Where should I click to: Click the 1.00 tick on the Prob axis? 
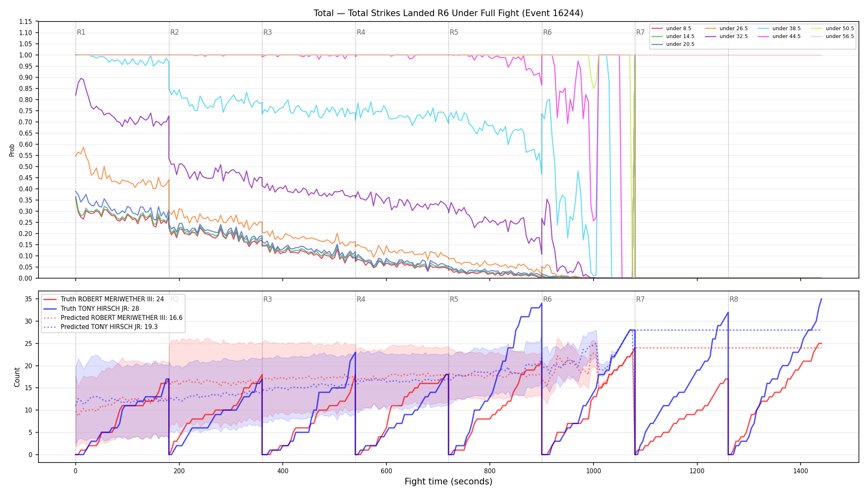pyautogui.click(x=26, y=55)
